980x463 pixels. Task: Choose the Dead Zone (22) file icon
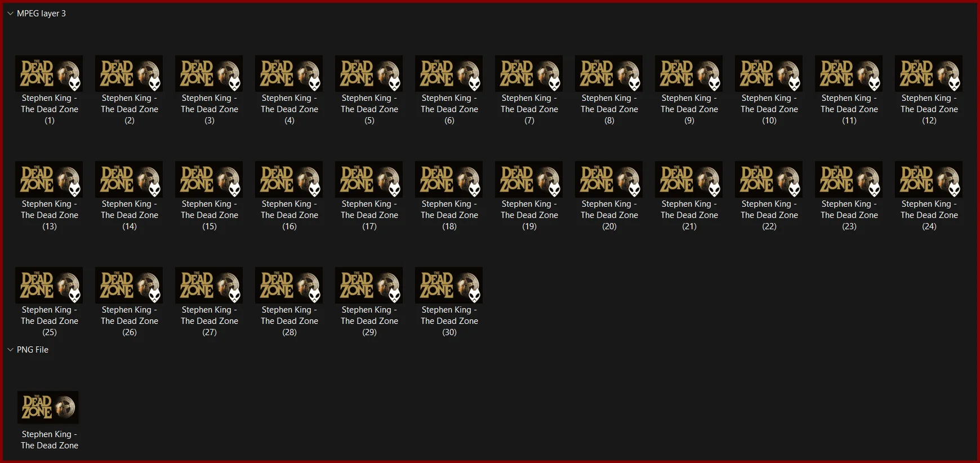click(x=769, y=179)
